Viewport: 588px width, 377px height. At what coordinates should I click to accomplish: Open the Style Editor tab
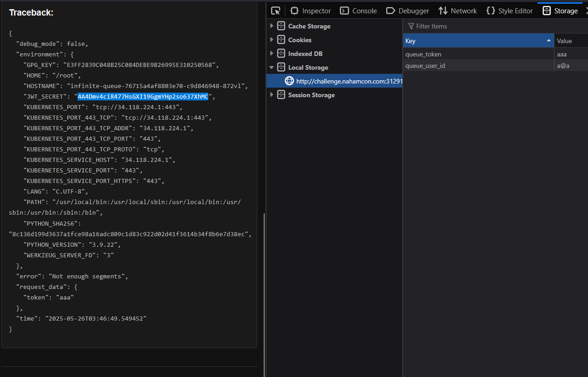pos(510,11)
